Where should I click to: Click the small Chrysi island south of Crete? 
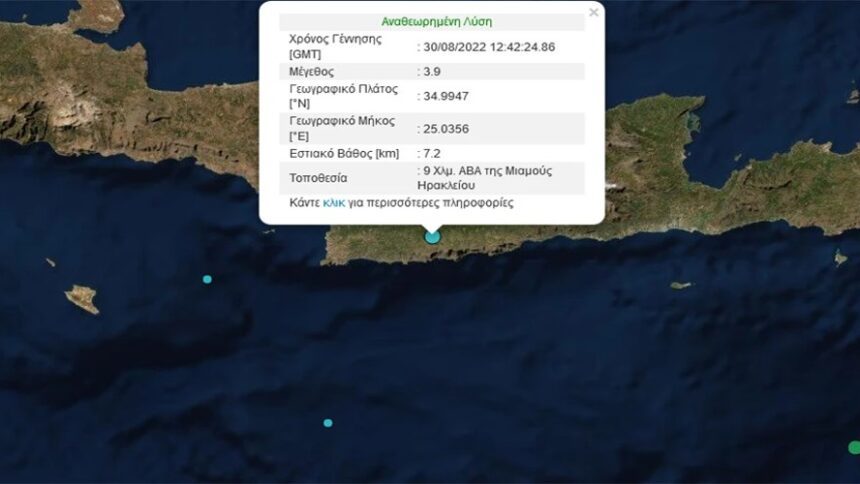(x=680, y=285)
